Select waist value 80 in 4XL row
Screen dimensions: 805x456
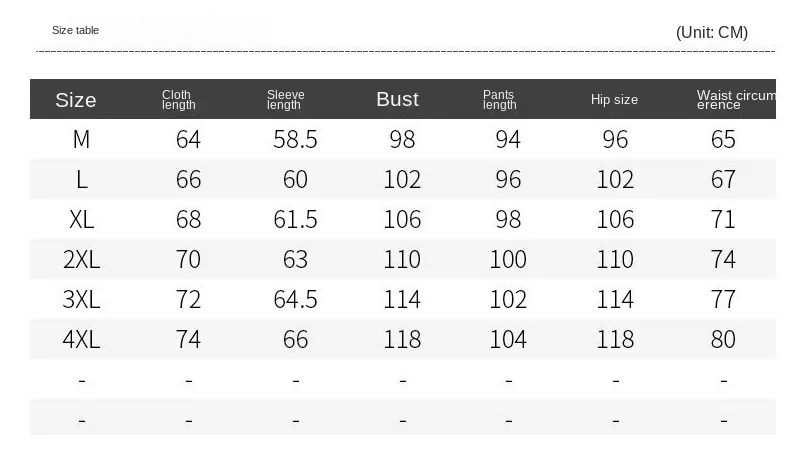pos(723,339)
